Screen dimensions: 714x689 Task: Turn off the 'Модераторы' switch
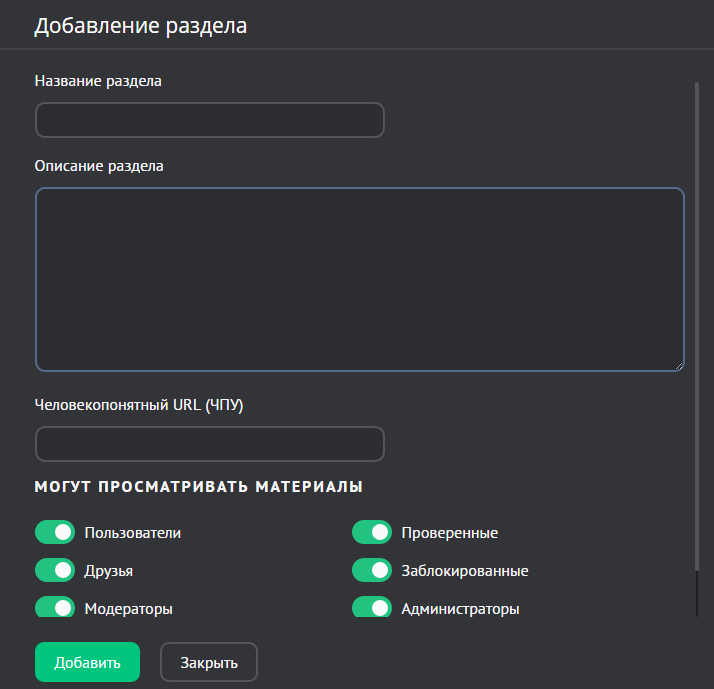55,607
